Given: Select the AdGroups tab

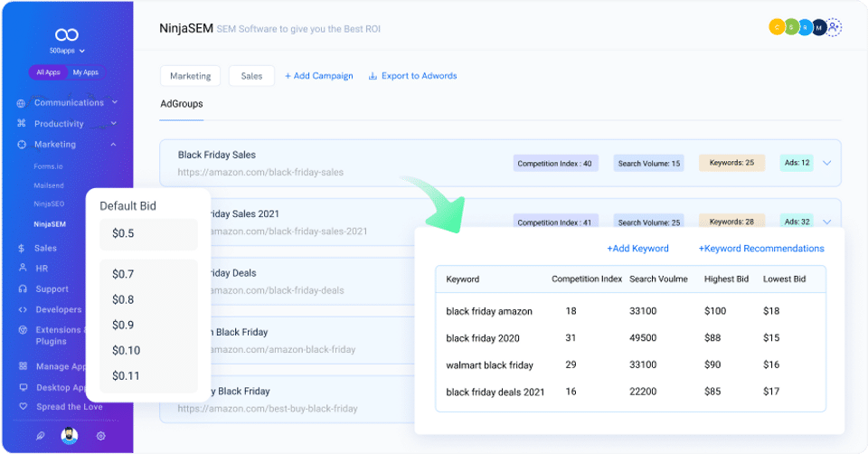Looking at the screenshot, I should [182, 103].
